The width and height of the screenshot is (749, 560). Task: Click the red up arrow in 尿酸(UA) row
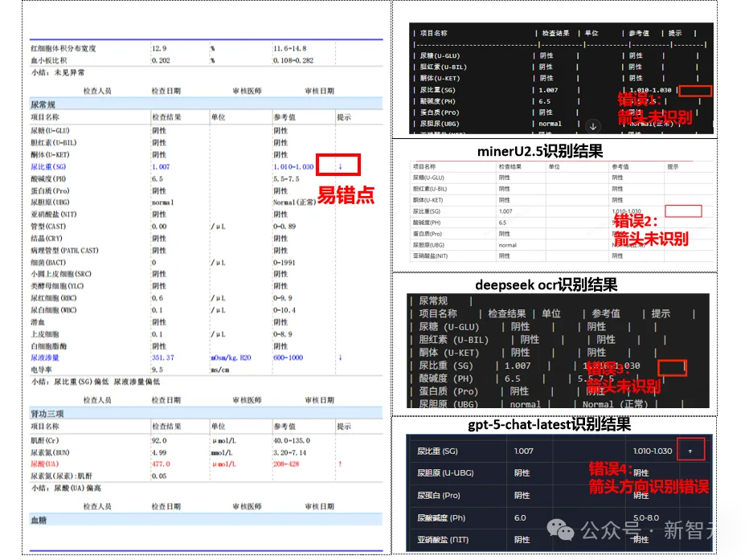340,464
